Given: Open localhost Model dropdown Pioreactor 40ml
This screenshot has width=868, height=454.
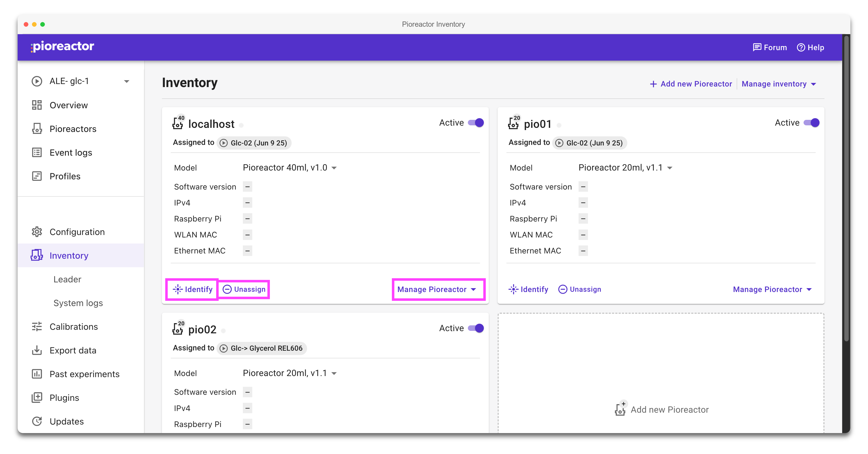Looking at the screenshot, I should 290,168.
